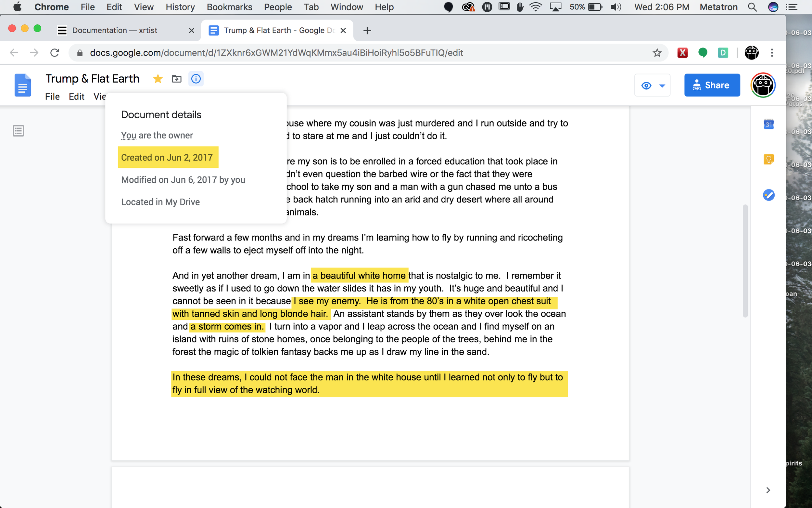The image size is (812, 508).
Task: Close the Document details info icon
Action: [x=196, y=79]
